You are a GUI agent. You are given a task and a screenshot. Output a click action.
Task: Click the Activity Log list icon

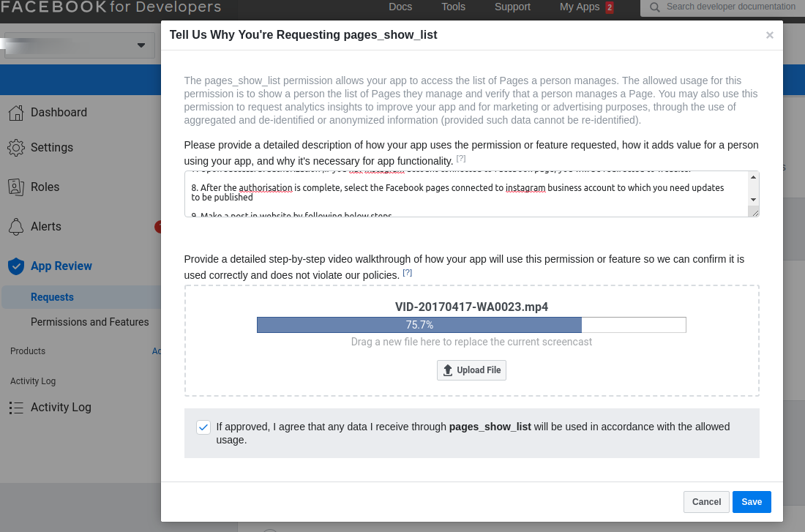pos(15,408)
